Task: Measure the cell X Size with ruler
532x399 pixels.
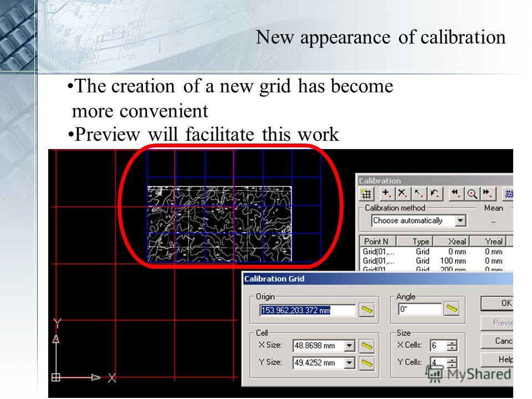Action: (366, 346)
